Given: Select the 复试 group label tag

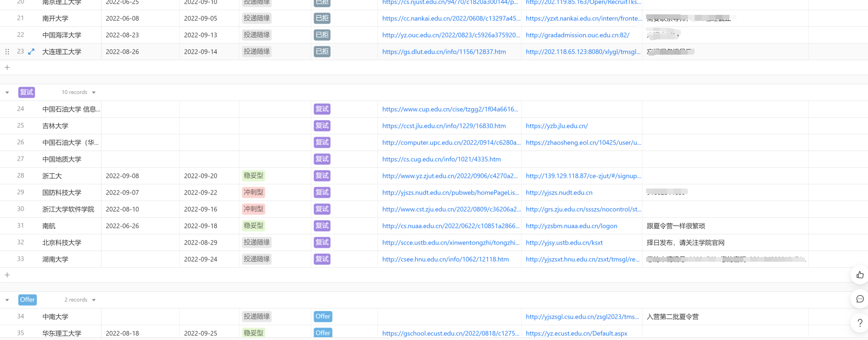Looking at the screenshot, I should 27,93.
